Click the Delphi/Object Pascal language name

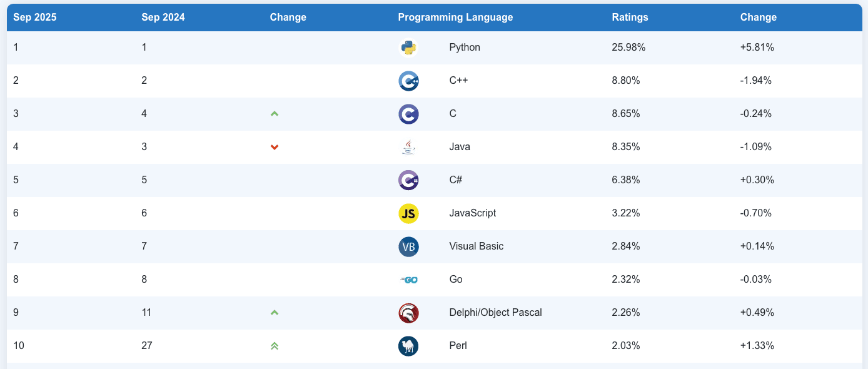(x=495, y=313)
